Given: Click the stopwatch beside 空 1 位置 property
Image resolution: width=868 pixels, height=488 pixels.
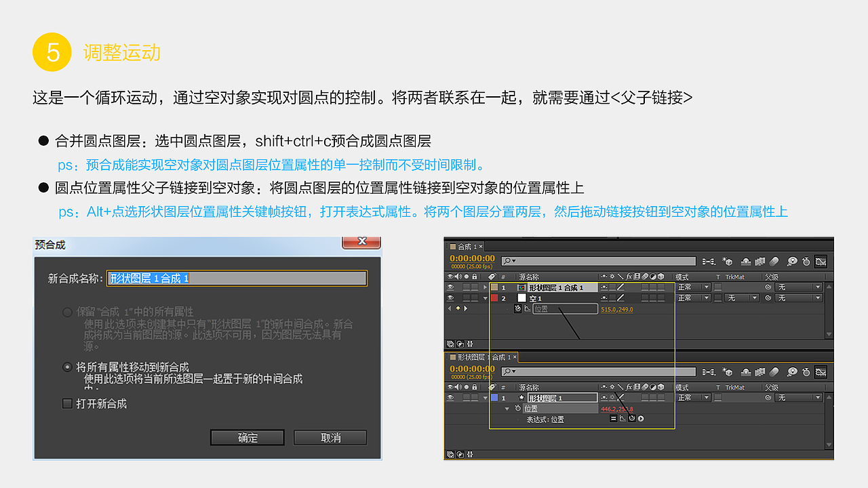Looking at the screenshot, I should [x=518, y=308].
